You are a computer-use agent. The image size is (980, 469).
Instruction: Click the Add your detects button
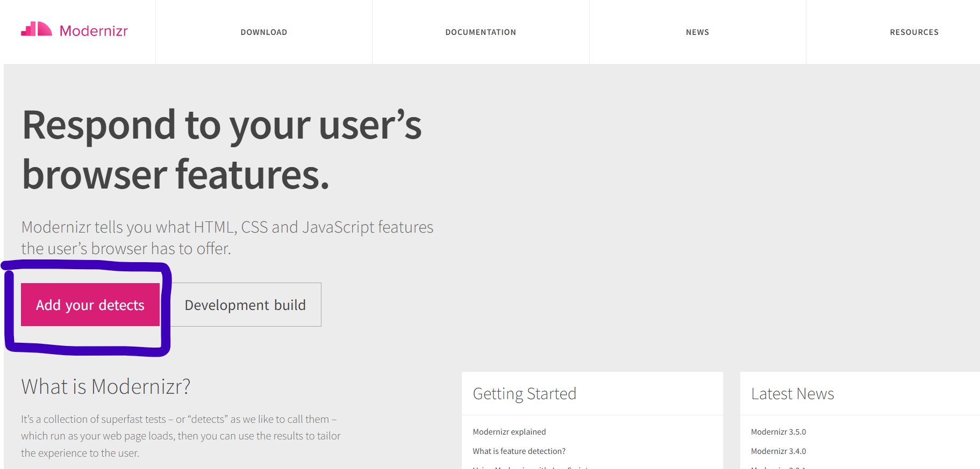(90, 305)
